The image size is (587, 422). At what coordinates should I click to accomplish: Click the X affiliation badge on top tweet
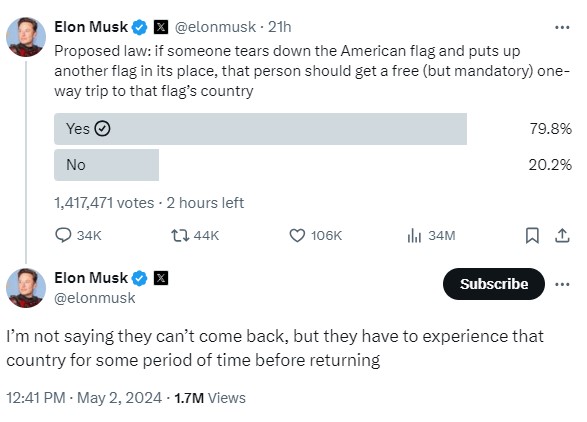click(x=161, y=27)
